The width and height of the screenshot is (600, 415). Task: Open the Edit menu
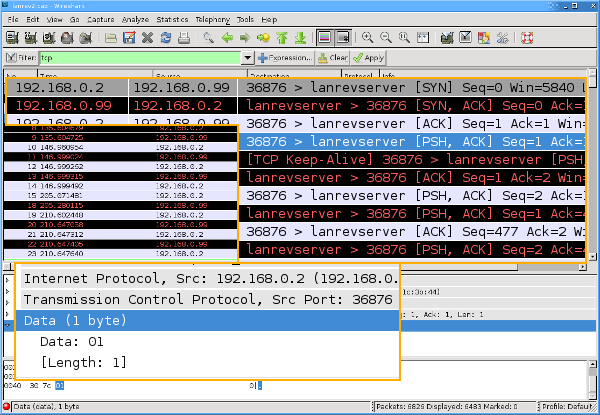[x=33, y=20]
